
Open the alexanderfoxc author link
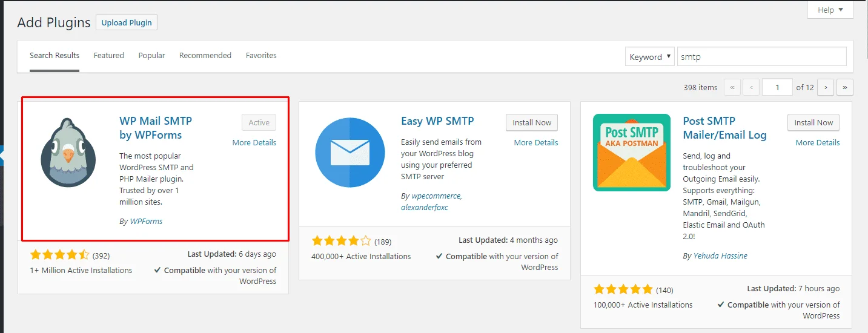pyautogui.click(x=424, y=207)
